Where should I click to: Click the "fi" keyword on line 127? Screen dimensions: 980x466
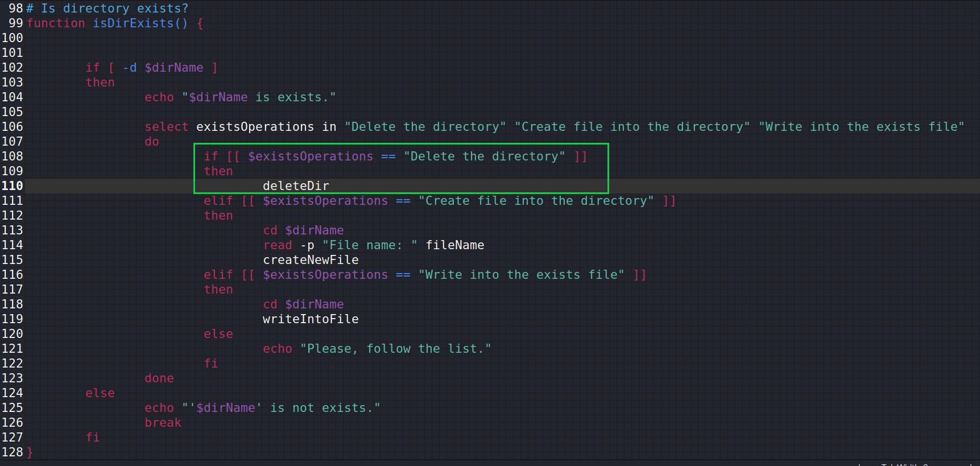point(93,438)
